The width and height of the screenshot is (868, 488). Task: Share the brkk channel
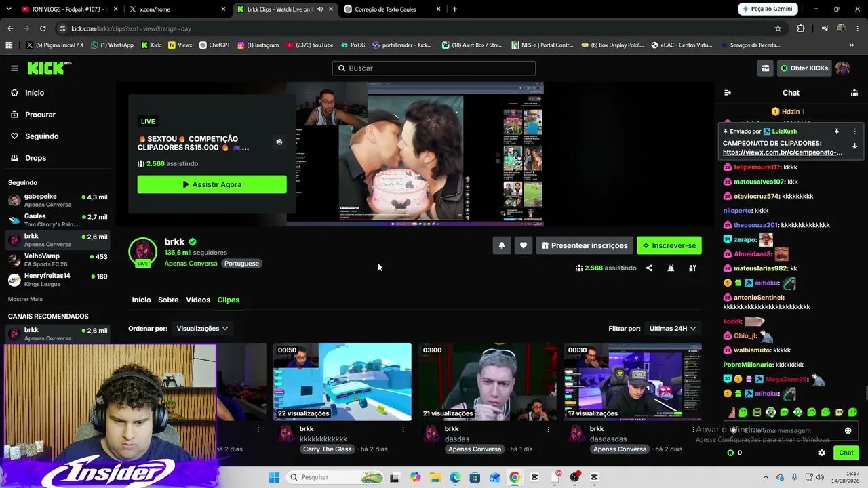649,268
